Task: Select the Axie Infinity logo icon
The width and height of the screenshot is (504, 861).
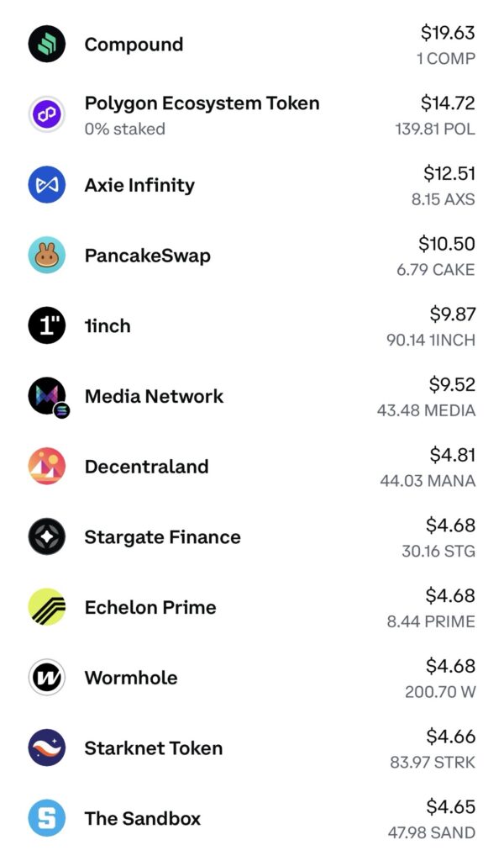Action: coord(47,185)
